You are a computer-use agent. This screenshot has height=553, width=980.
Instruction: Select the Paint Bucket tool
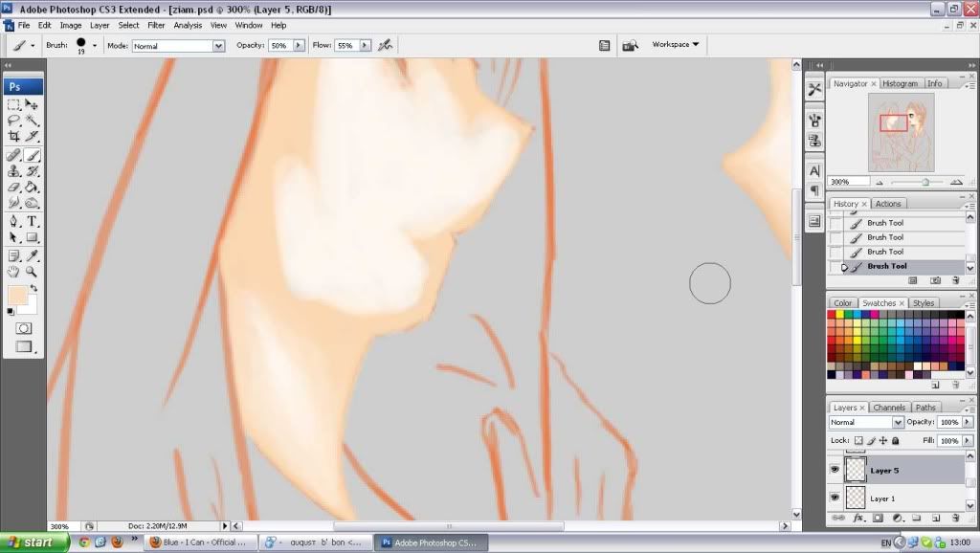[32, 187]
